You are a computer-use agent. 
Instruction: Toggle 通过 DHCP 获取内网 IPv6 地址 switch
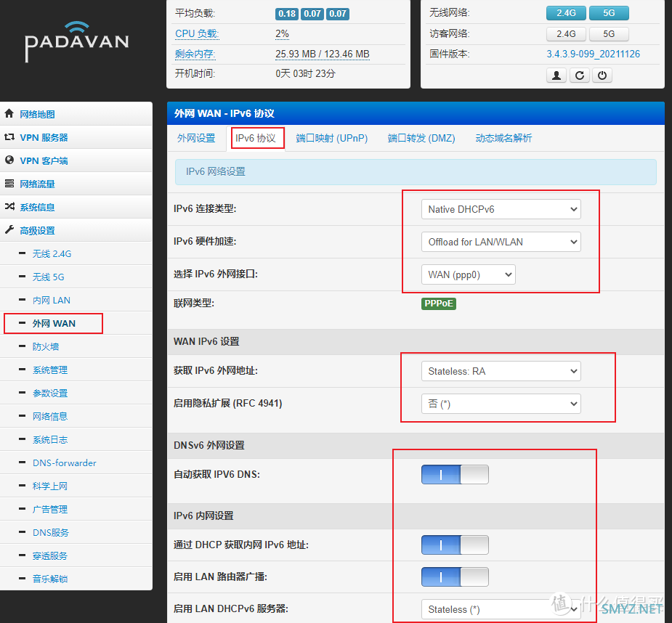click(455, 545)
